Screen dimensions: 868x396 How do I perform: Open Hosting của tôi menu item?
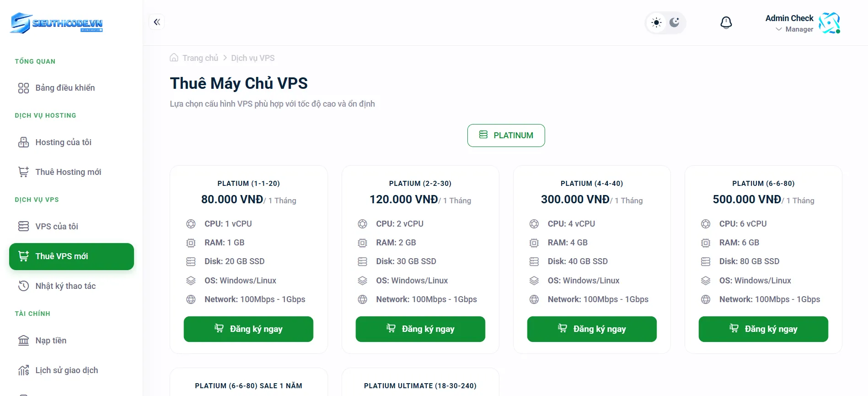pos(63,142)
